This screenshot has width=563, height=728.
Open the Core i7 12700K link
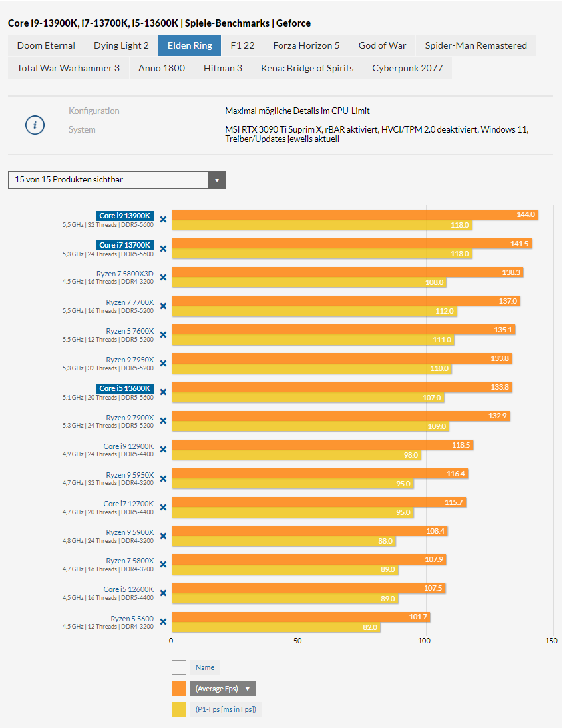(128, 504)
